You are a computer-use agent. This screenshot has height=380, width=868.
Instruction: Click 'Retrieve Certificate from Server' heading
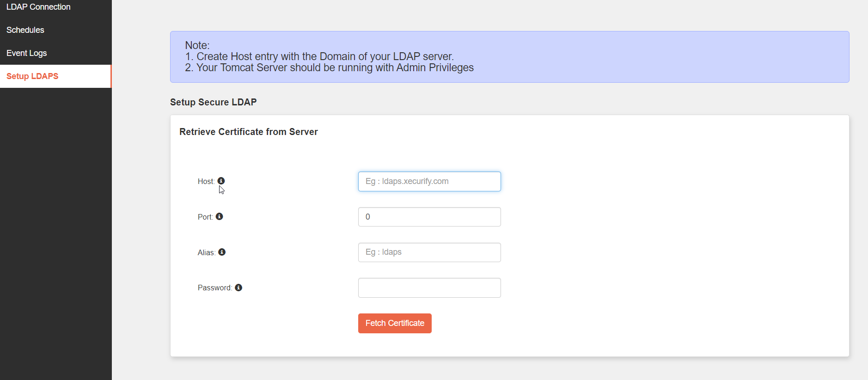pyautogui.click(x=249, y=132)
